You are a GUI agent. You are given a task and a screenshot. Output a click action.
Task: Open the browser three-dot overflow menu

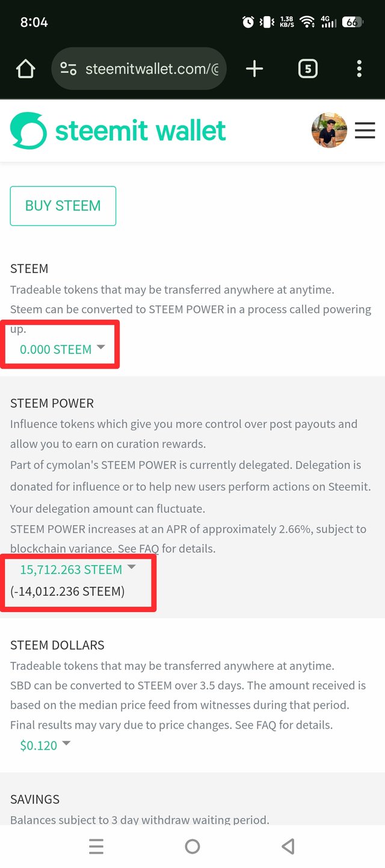tap(359, 69)
